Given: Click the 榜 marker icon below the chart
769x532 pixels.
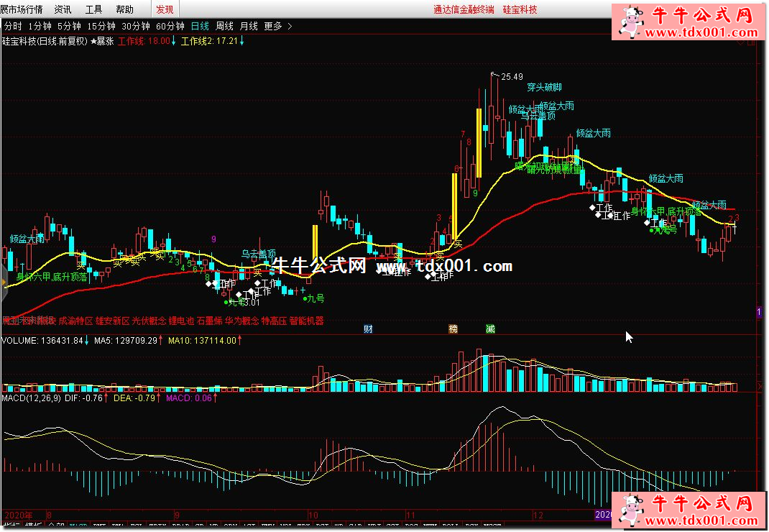Looking at the screenshot, I should coord(453,329).
